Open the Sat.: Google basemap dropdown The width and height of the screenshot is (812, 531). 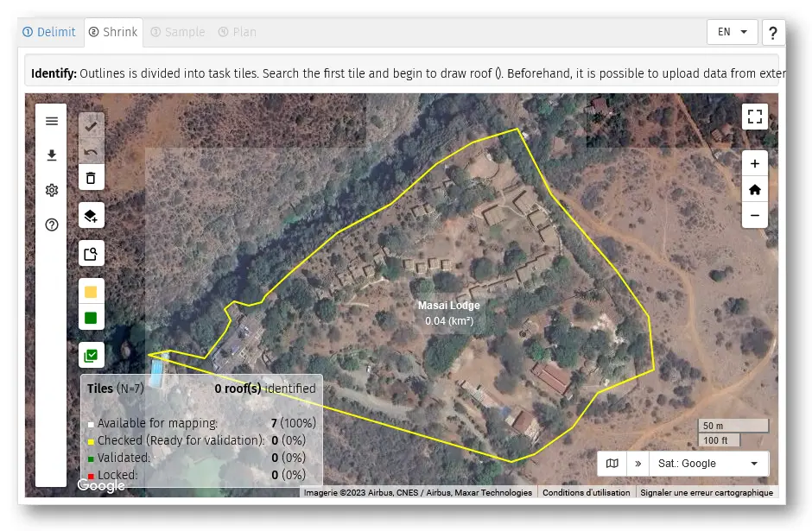tap(707, 464)
